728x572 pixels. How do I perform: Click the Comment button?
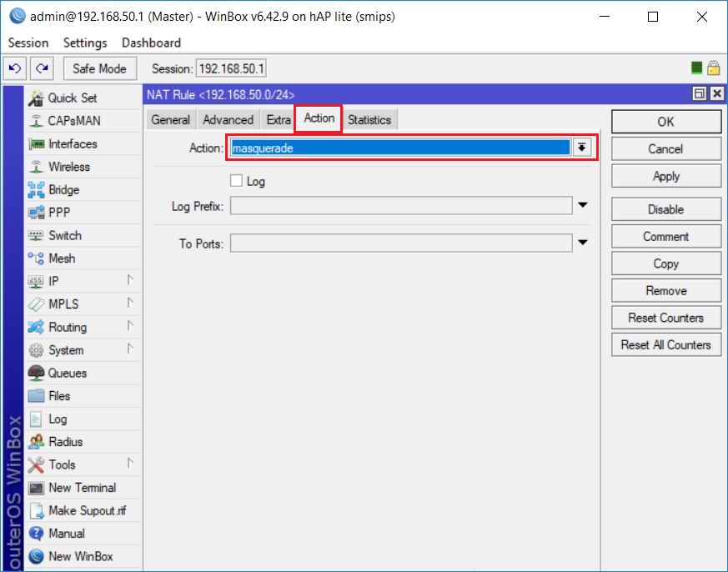point(665,236)
